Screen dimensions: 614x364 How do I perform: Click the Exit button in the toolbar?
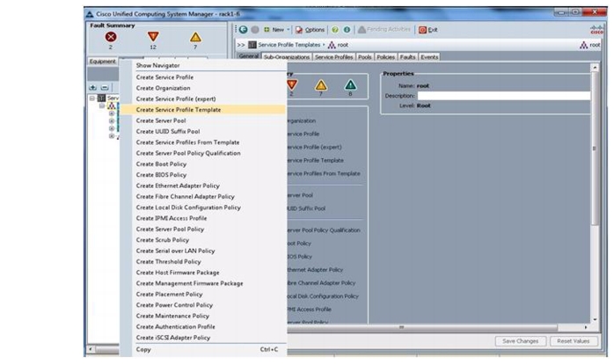pyautogui.click(x=428, y=30)
